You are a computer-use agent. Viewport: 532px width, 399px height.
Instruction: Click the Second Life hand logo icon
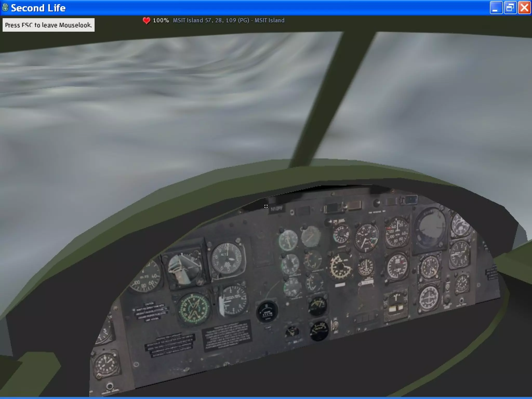point(5,8)
